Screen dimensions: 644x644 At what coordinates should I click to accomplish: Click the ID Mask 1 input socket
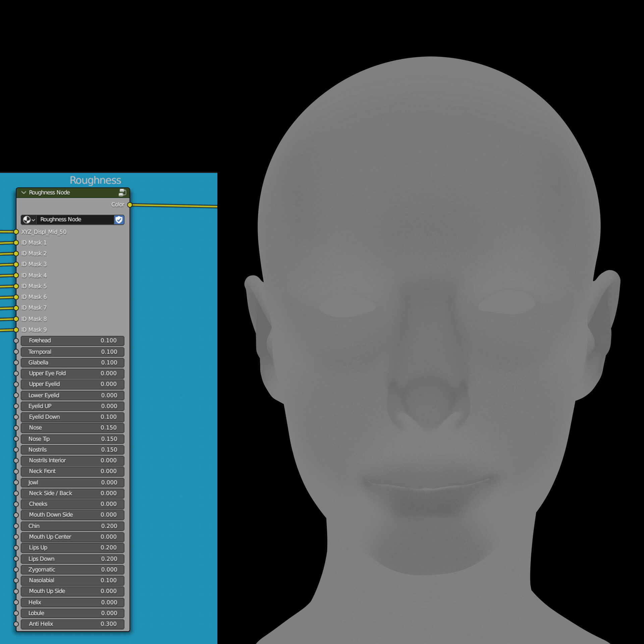click(16, 243)
